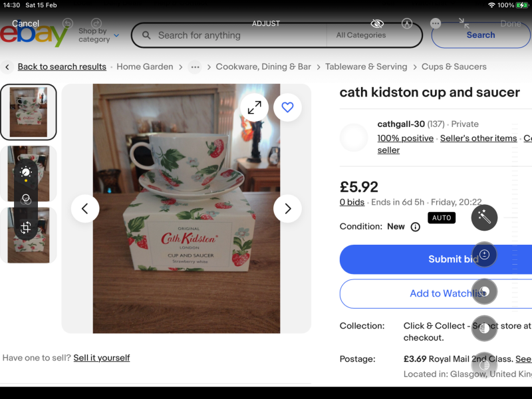Click the markup pen icon near the eye icon
Screen dimensions: 532x399
click(x=406, y=23)
